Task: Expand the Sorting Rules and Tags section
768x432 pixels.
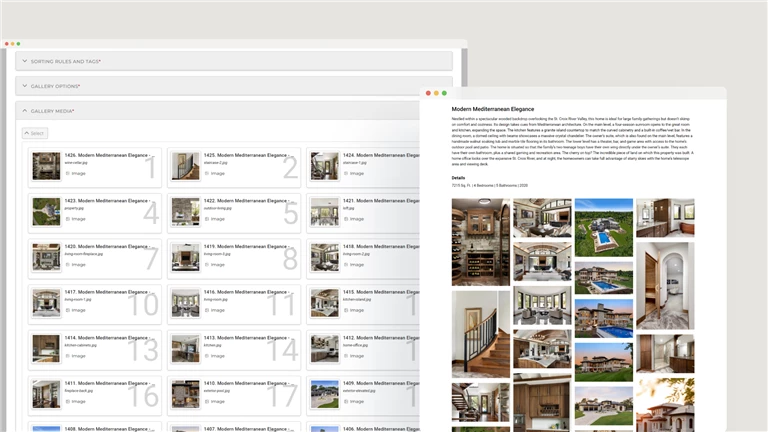Action: click(234, 61)
